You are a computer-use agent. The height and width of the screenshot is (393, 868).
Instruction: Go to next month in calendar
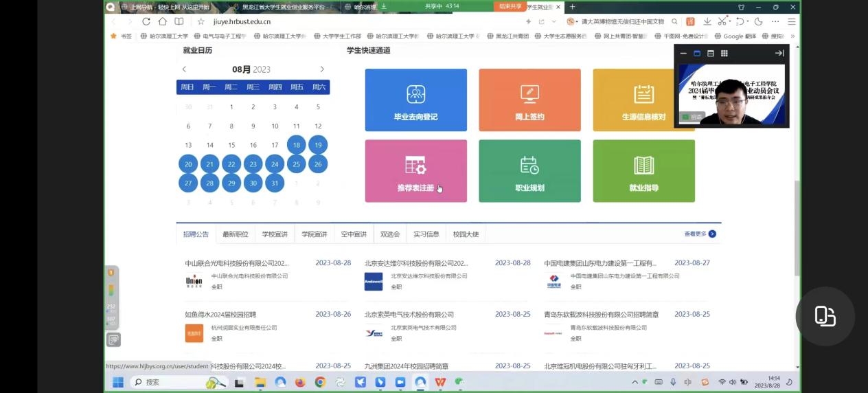(x=322, y=69)
